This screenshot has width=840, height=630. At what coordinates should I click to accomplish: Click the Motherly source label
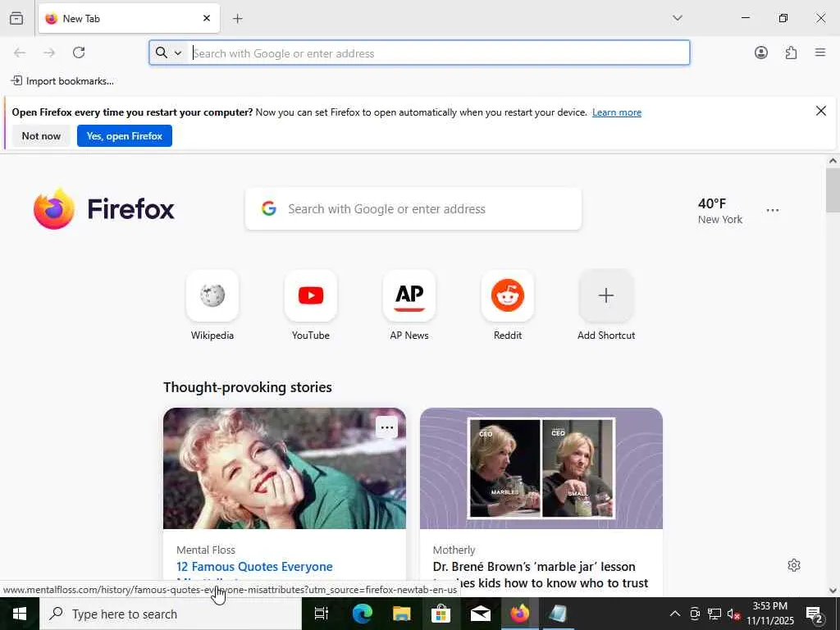(x=454, y=550)
